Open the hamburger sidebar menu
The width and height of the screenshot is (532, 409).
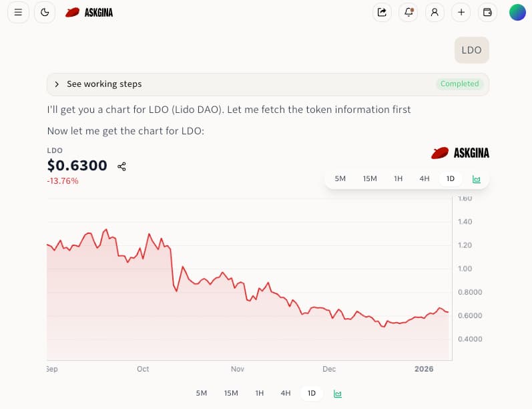[18, 12]
